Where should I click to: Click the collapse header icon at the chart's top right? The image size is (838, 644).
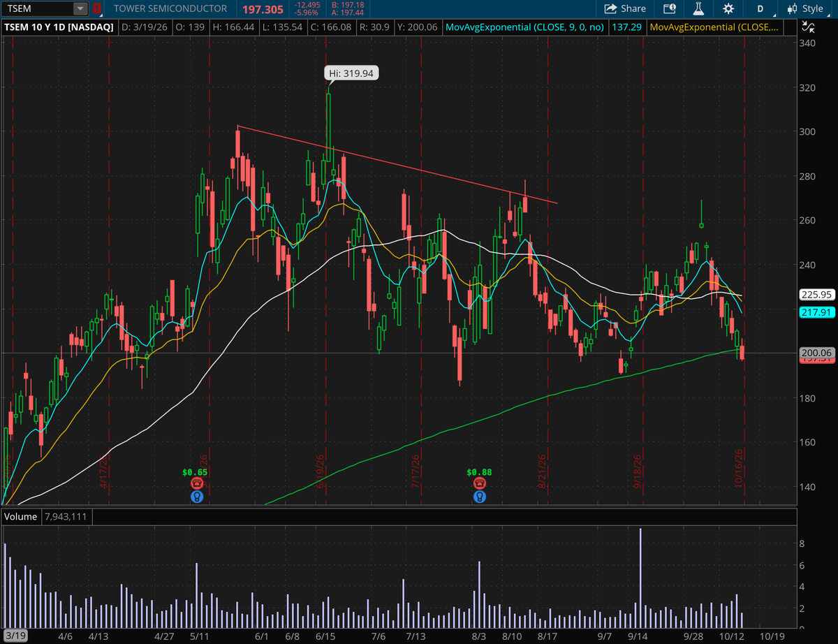pos(809,27)
